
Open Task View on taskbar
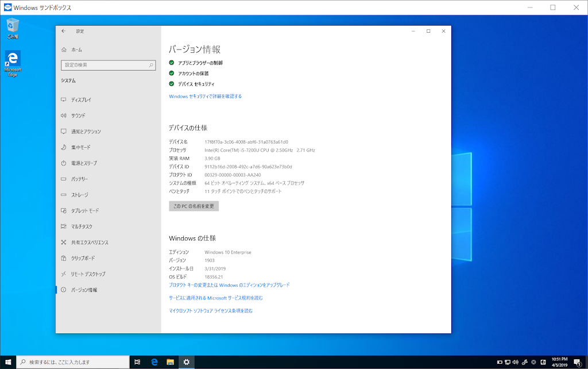click(x=137, y=362)
